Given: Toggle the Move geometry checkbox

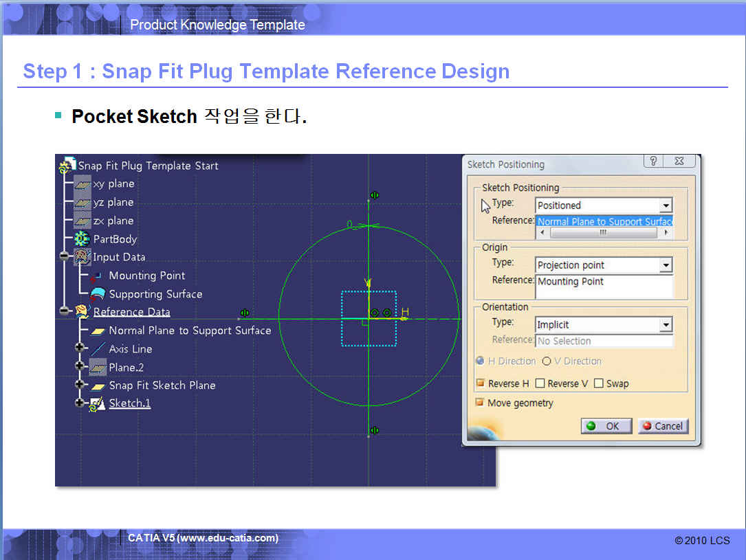Looking at the screenshot, I should [479, 403].
